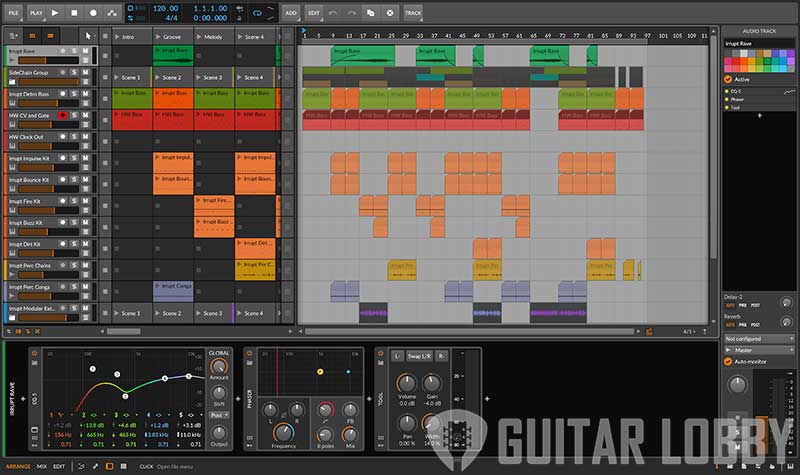Open the ADD menu

click(x=291, y=13)
